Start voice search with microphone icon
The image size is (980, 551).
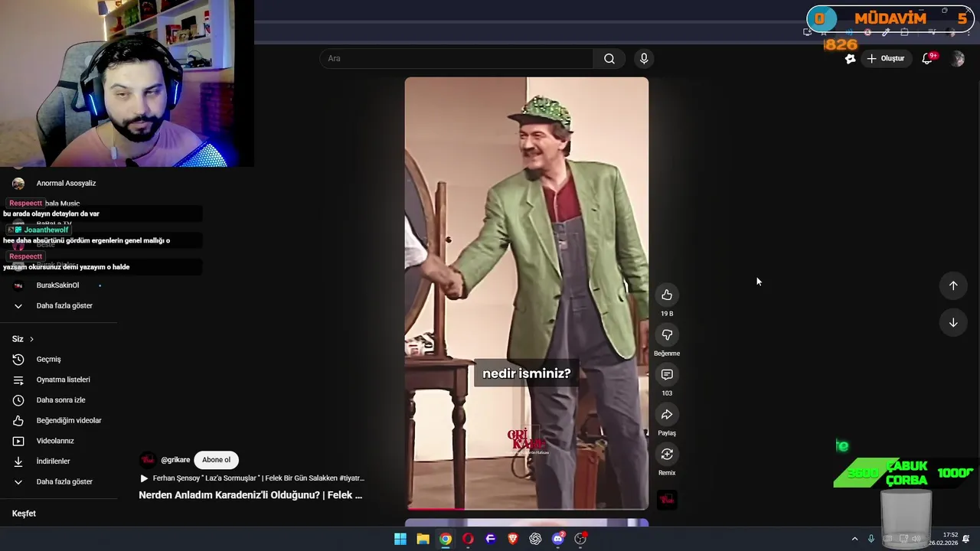[644, 58]
